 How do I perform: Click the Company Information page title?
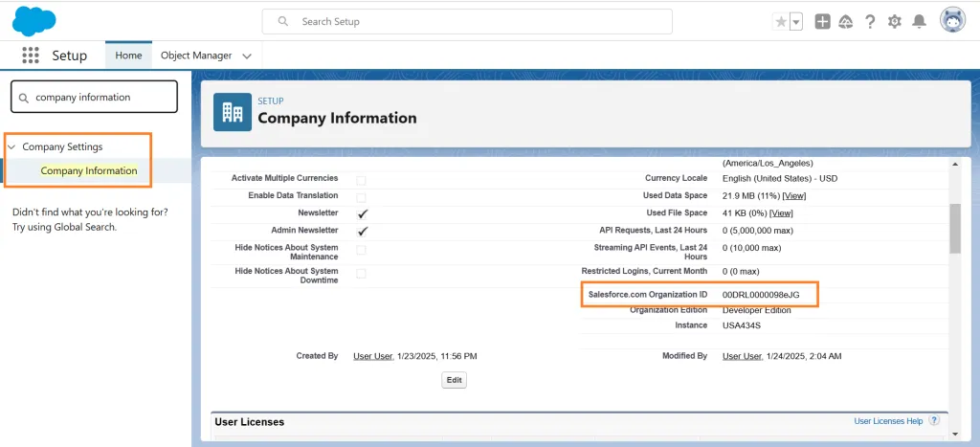(x=337, y=118)
